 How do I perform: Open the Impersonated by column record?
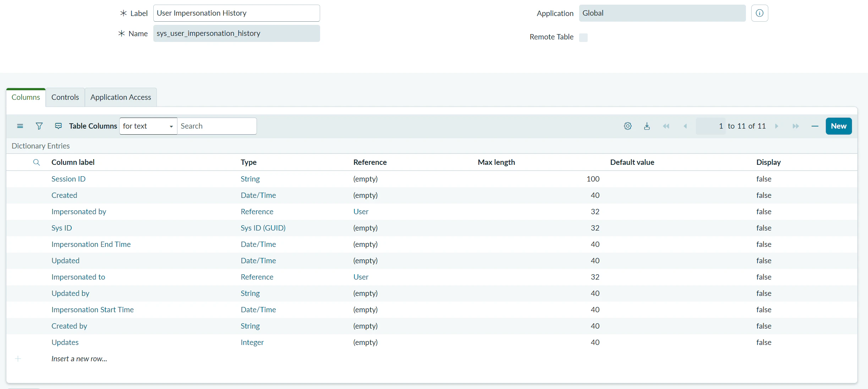[x=79, y=212]
